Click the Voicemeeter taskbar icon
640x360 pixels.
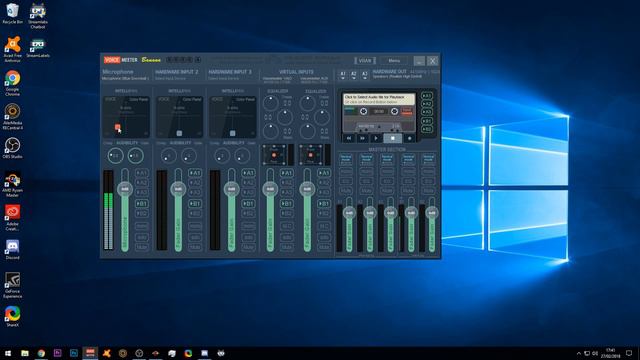(x=90, y=353)
